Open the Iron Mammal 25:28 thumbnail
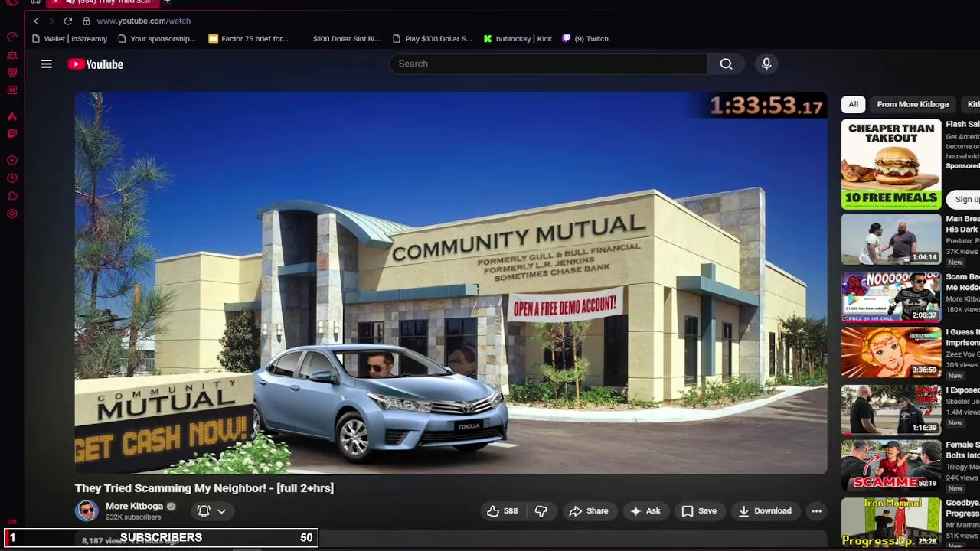Image resolution: width=980 pixels, height=551 pixels. (891, 523)
